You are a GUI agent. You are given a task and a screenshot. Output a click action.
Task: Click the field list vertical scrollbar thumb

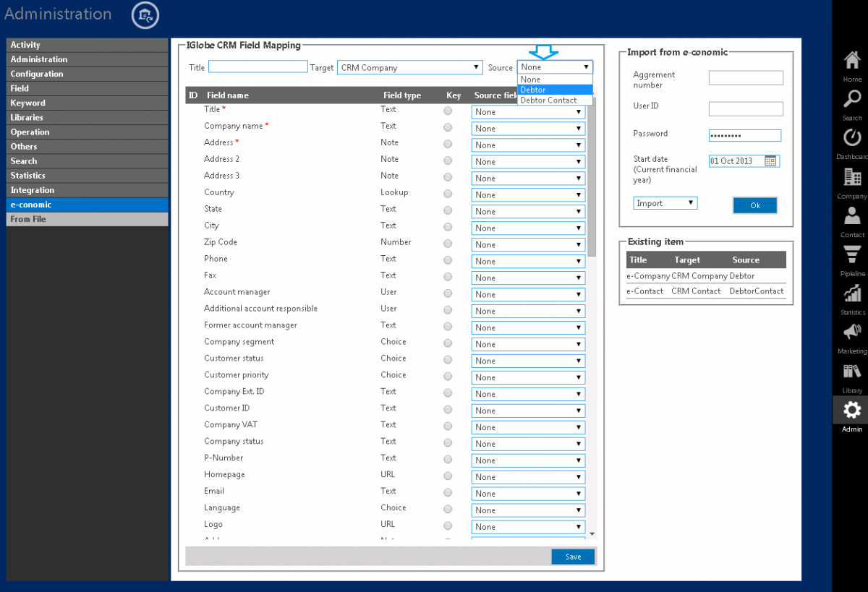pyautogui.click(x=592, y=177)
